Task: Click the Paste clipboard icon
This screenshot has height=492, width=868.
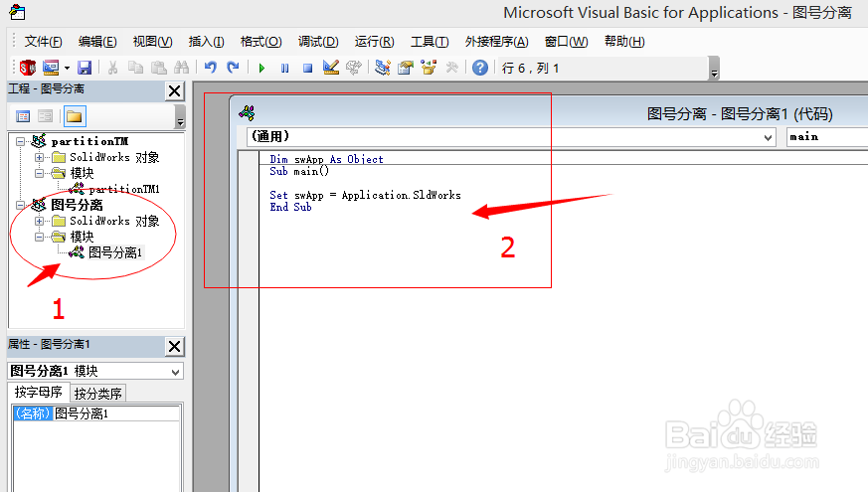Action: point(159,68)
